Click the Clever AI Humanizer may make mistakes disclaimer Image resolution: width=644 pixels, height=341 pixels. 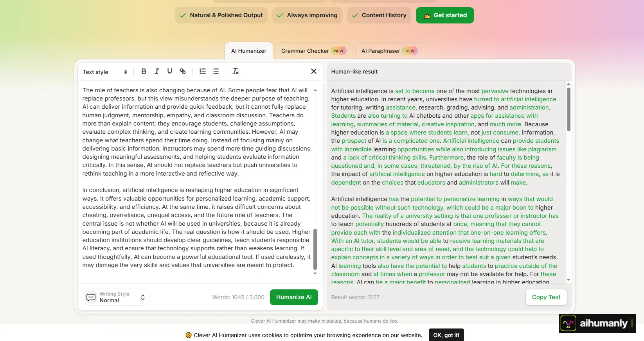[324, 321]
